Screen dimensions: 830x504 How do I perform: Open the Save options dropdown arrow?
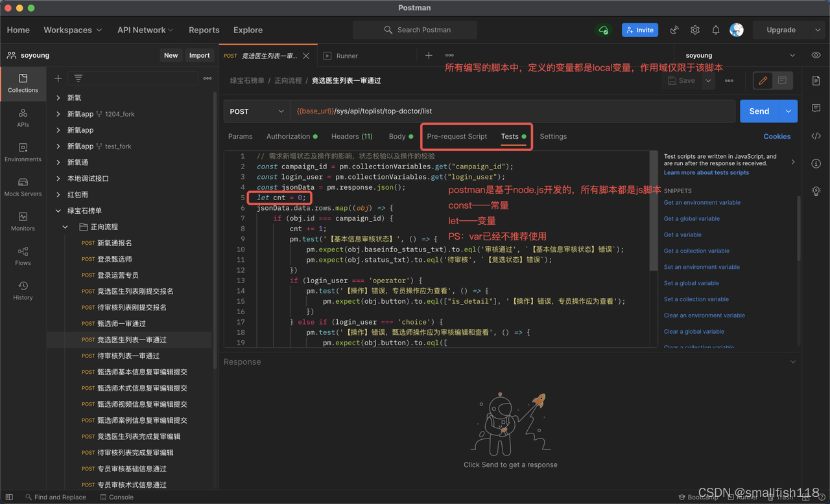[708, 81]
